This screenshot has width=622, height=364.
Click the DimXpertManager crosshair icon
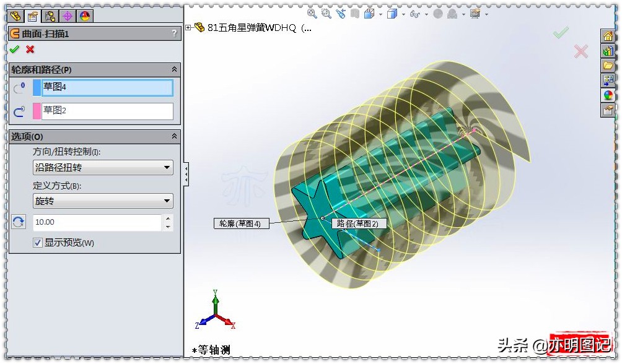(68, 16)
